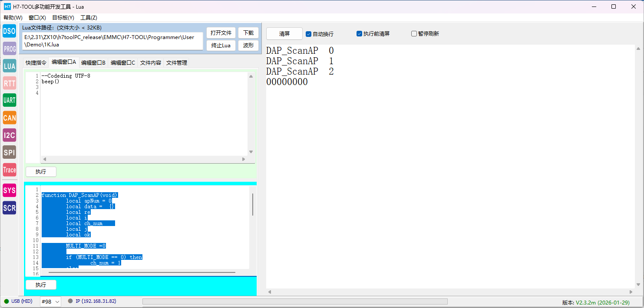The image size is (644, 308).
Task: Click the SPI sidebar icon
Action: tap(9, 152)
